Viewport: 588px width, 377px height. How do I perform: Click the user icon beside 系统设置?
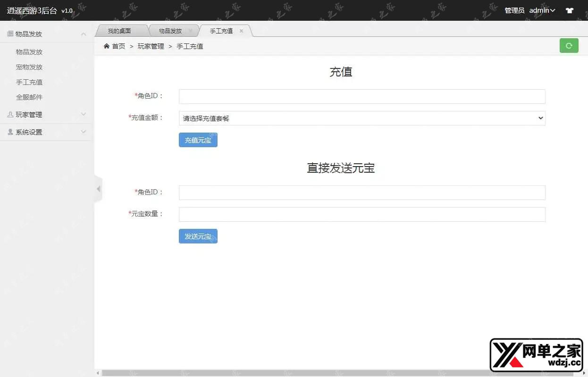pos(10,132)
